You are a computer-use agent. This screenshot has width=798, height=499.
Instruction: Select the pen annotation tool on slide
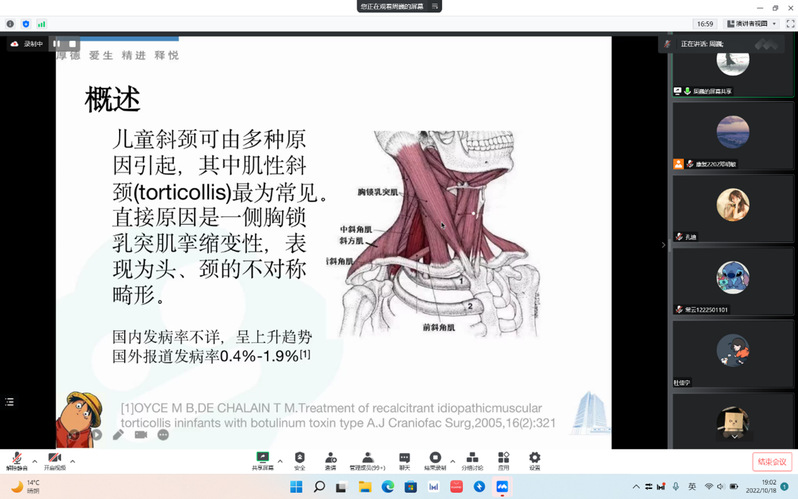point(118,434)
